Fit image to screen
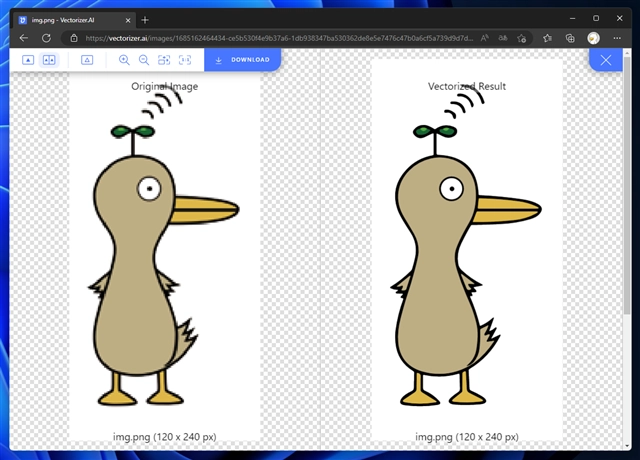Image resolution: width=640 pixels, height=460 pixels. [164, 60]
